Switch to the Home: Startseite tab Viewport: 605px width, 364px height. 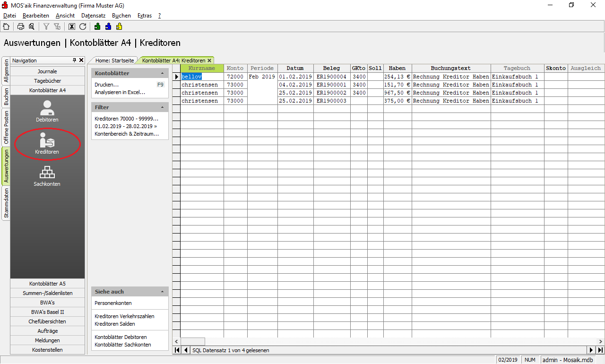pyautogui.click(x=114, y=61)
